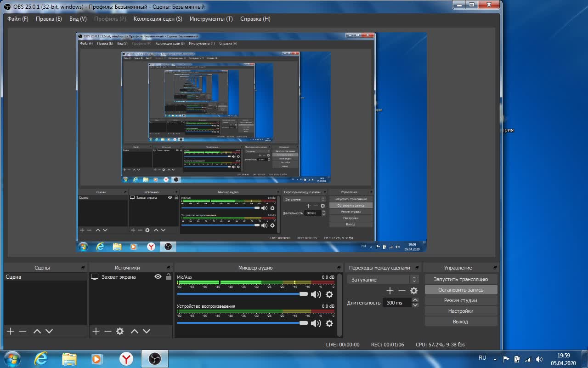Open Файл (F) menu
The width and height of the screenshot is (588, 368).
pyautogui.click(x=18, y=19)
